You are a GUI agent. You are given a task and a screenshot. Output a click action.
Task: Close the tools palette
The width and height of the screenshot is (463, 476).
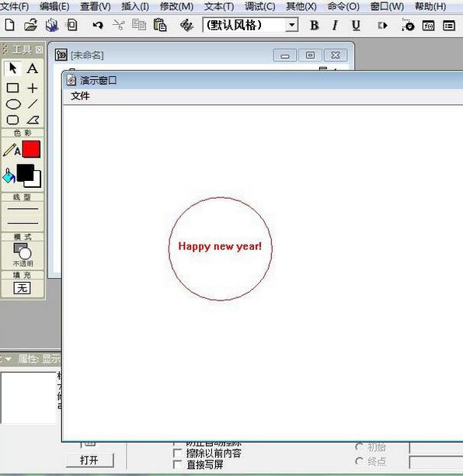point(39,50)
